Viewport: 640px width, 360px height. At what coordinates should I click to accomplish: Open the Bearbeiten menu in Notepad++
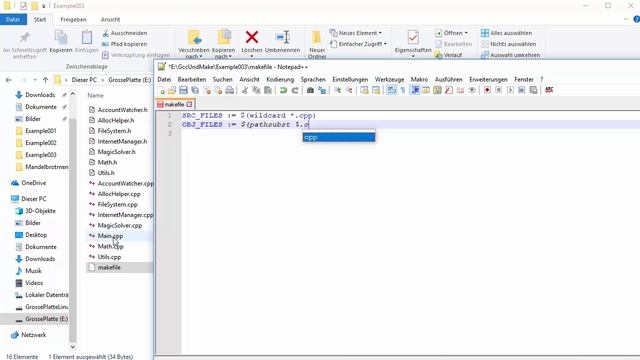(192, 79)
